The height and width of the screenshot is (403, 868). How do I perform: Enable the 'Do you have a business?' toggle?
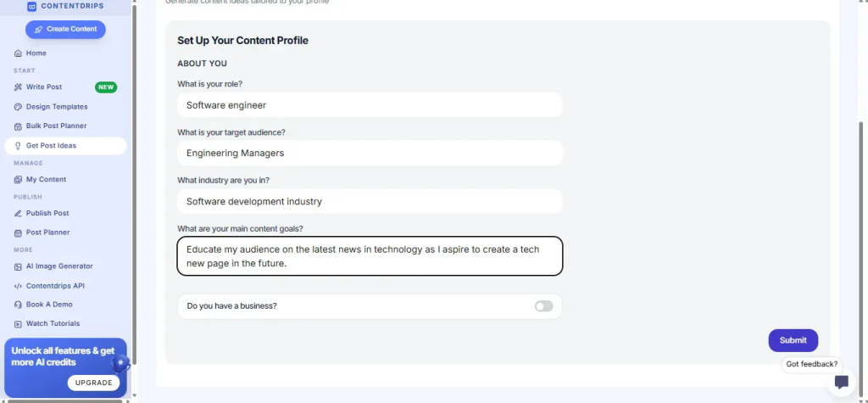[543, 306]
